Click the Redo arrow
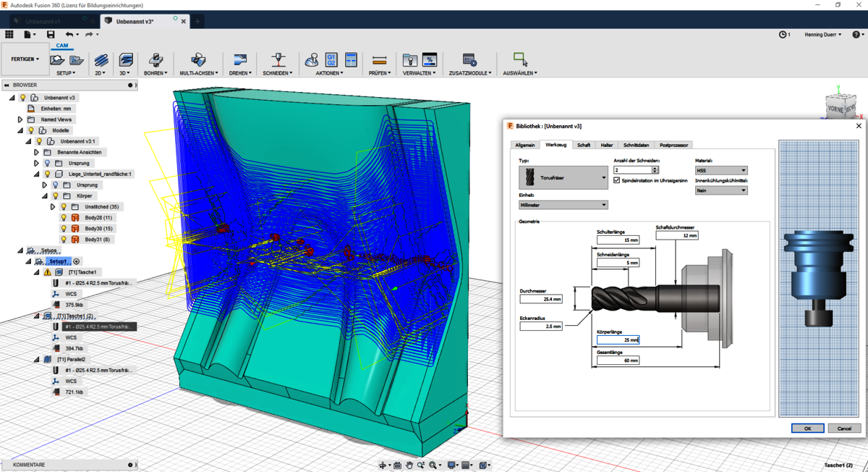 [89, 34]
